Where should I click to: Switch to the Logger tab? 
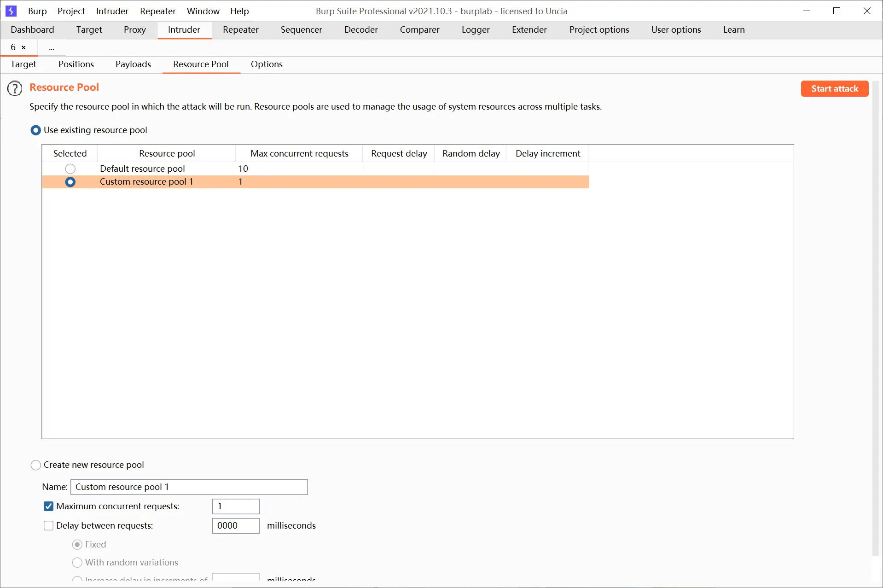476,30
